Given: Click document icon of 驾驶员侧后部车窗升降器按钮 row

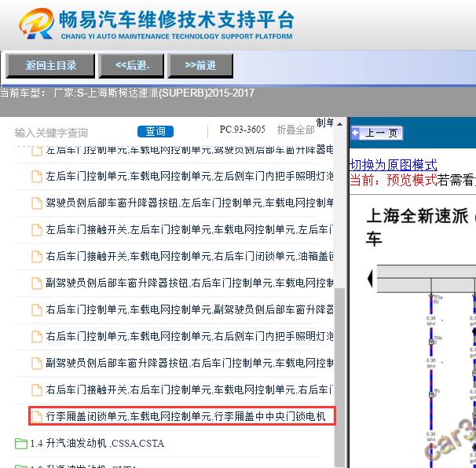Looking at the screenshot, I should 37,203.
